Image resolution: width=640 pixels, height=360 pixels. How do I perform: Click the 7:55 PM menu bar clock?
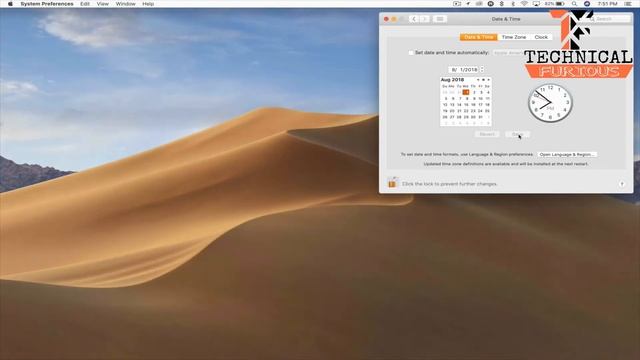click(x=608, y=4)
